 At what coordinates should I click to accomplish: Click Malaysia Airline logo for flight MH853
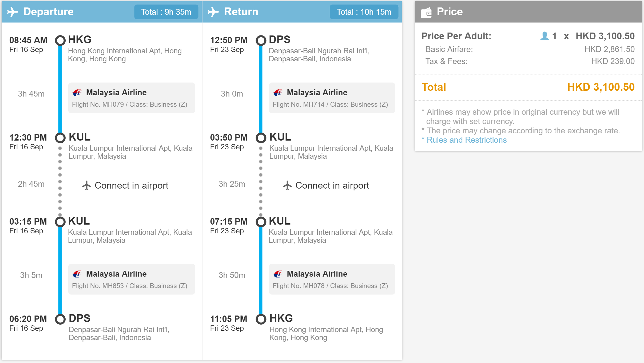point(77,274)
